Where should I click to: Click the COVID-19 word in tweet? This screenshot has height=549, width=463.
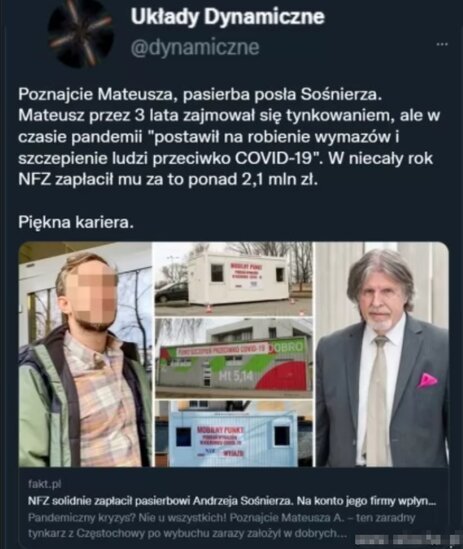(x=273, y=158)
